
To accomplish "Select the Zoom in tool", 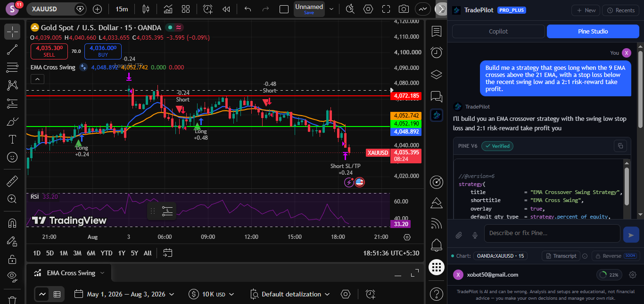I will click(x=12, y=199).
